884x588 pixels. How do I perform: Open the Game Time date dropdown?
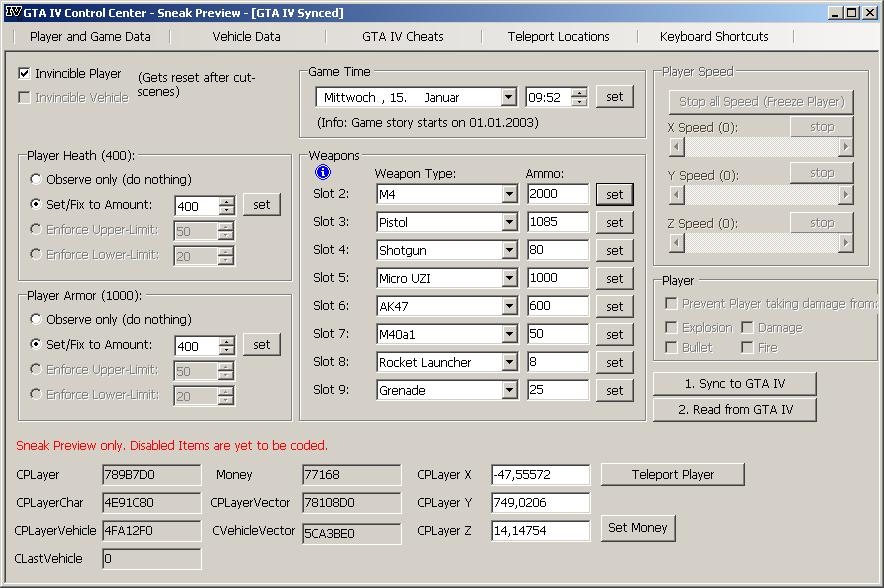[509, 97]
